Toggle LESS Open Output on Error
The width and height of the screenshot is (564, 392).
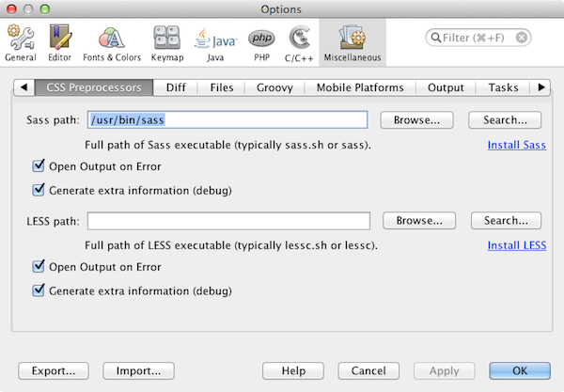39,267
